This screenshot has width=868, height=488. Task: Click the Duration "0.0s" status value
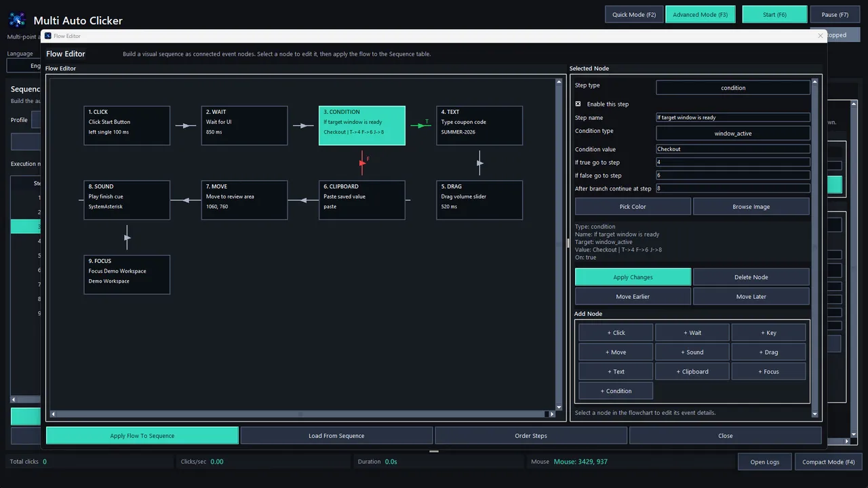point(391,462)
